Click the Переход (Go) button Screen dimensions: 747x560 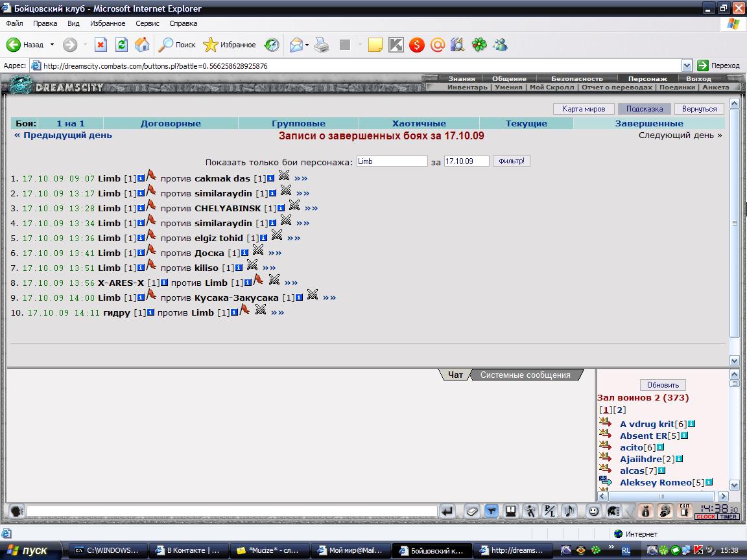(x=718, y=65)
